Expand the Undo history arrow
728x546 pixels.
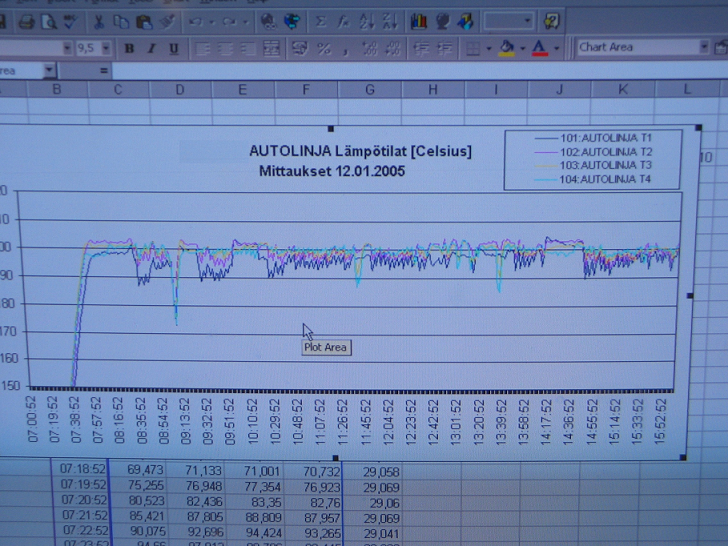coord(212,22)
